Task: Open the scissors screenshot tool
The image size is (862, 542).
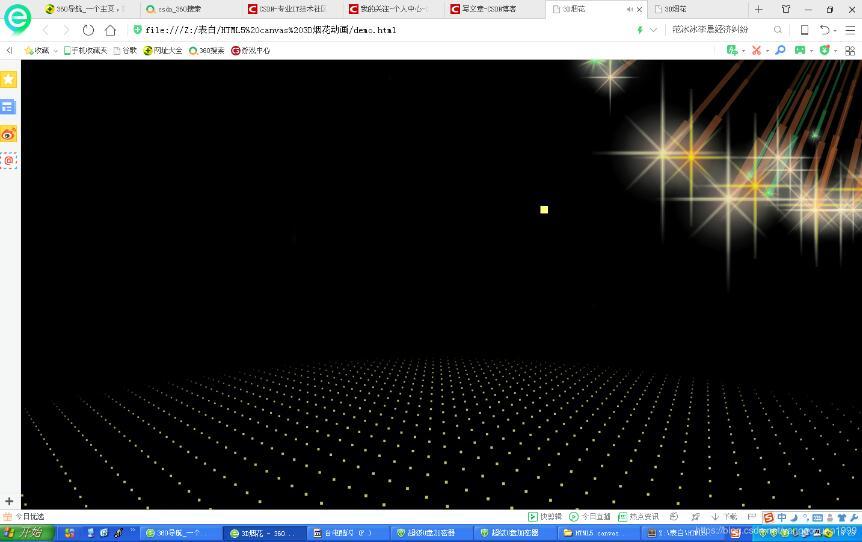Action: 756,50
